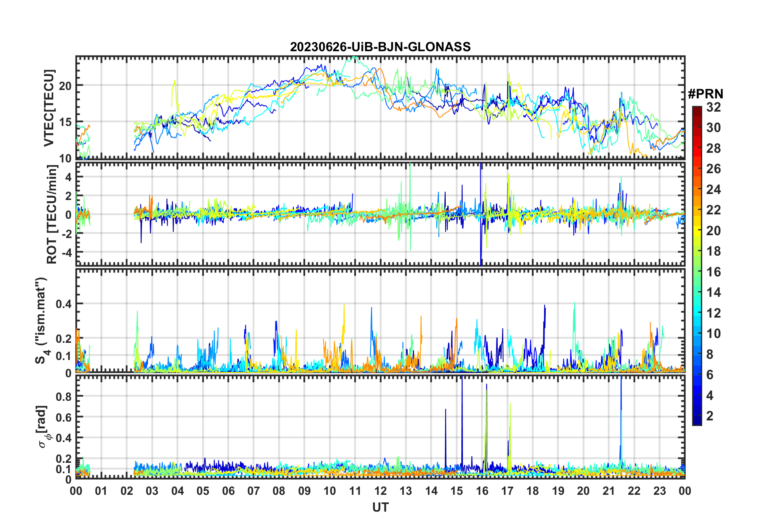Click colorbar tick label 24
The height and width of the screenshot is (532, 761).
point(713,190)
